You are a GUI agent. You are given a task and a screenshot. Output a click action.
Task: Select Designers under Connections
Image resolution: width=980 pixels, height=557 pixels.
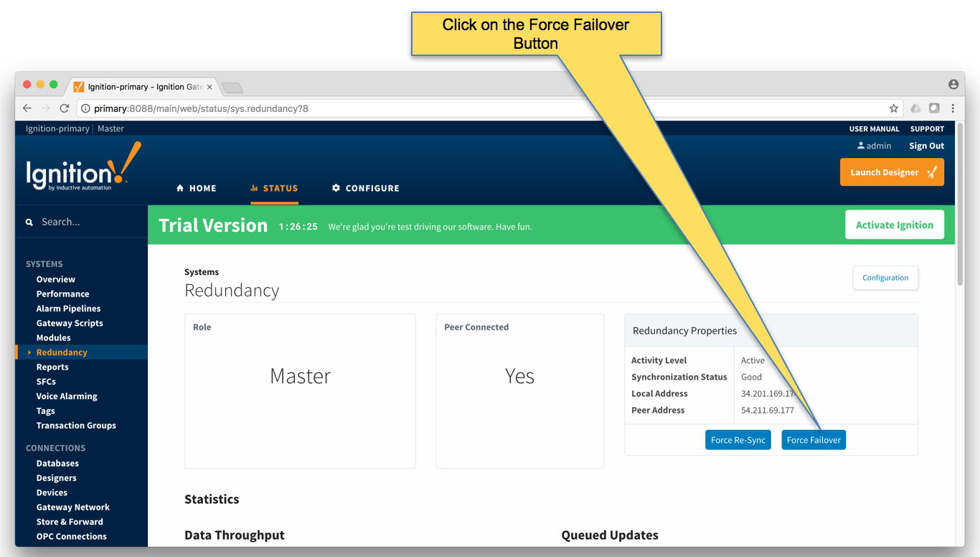(x=56, y=478)
